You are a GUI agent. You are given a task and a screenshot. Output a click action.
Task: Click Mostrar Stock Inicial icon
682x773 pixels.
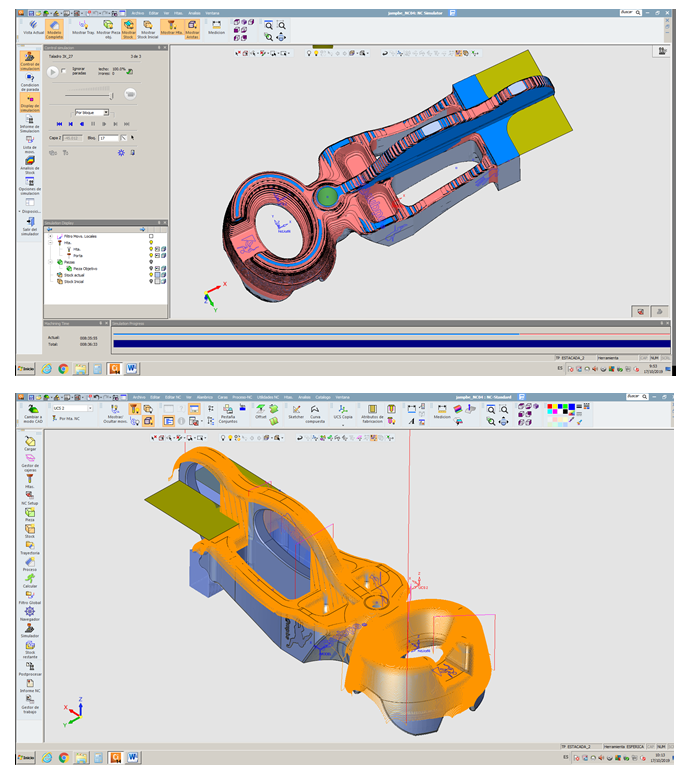click(x=148, y=29)
